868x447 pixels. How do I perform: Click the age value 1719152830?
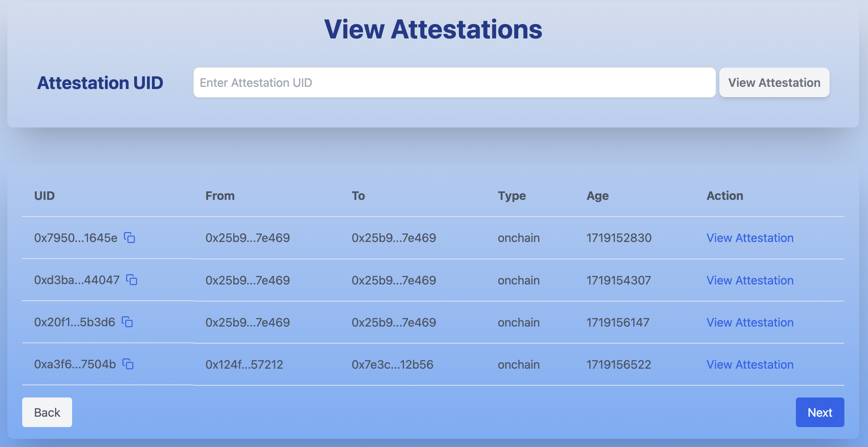(x=619, y=238)
